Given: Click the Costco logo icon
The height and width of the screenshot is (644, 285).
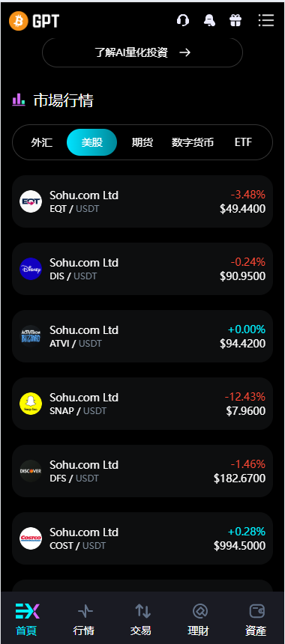Looking at the screenshot, I should [x=31, y=538].
